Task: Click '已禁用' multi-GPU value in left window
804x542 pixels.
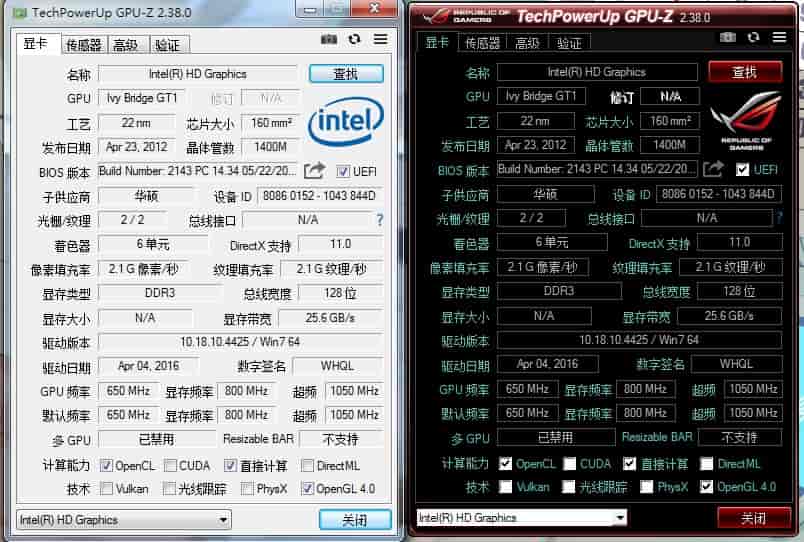Action: [156, 439]
